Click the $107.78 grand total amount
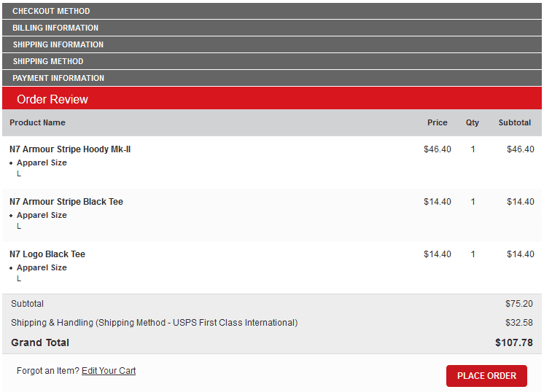This screenshot has width=544, height=392. pos(514,342)
